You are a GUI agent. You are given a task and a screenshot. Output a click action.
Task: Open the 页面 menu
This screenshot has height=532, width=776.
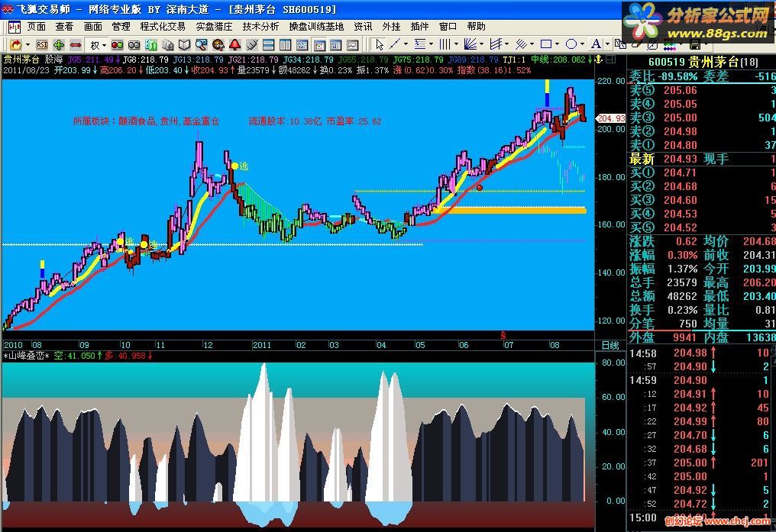[x=36, y=27]
